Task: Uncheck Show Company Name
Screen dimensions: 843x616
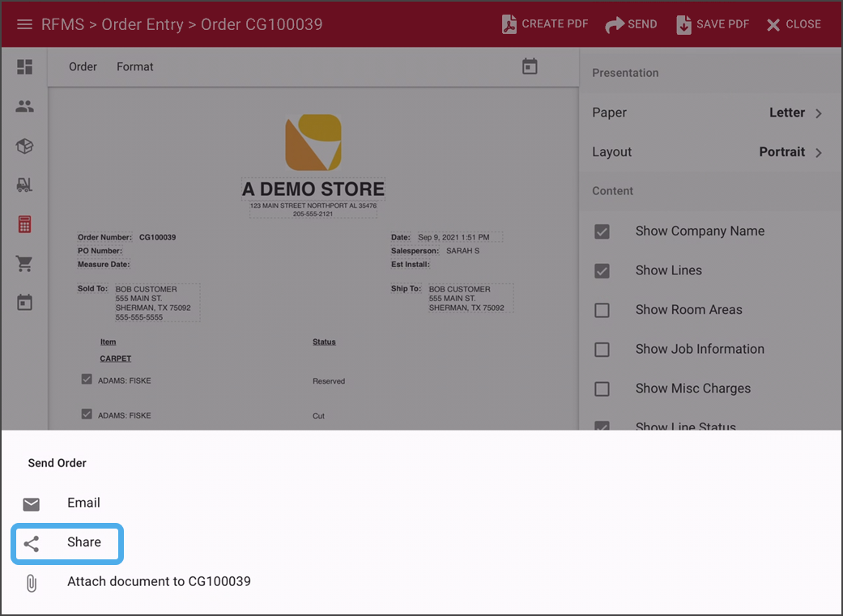Action: [602, 232]
